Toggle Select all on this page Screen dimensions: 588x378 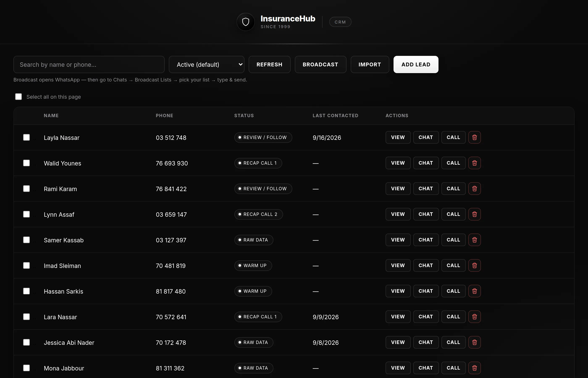(x=18, y=97)
